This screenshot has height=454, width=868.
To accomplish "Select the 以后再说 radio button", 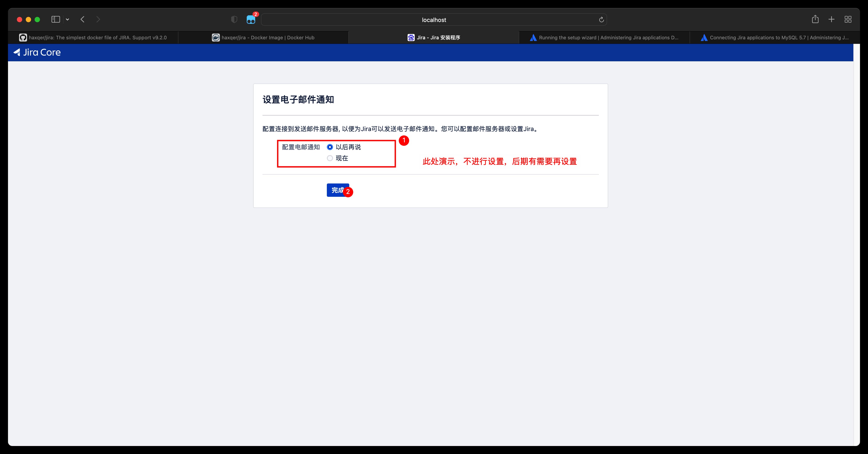I will click(x=330, y=147).
